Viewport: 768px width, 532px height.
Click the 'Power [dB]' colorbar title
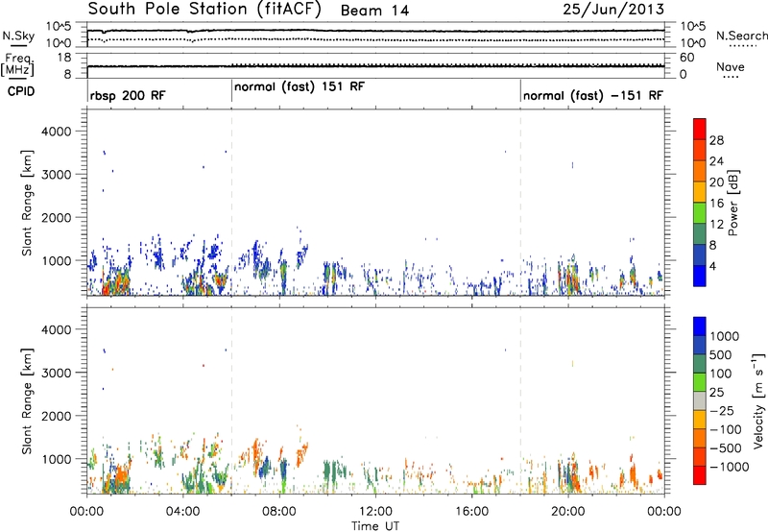(732, 203)
